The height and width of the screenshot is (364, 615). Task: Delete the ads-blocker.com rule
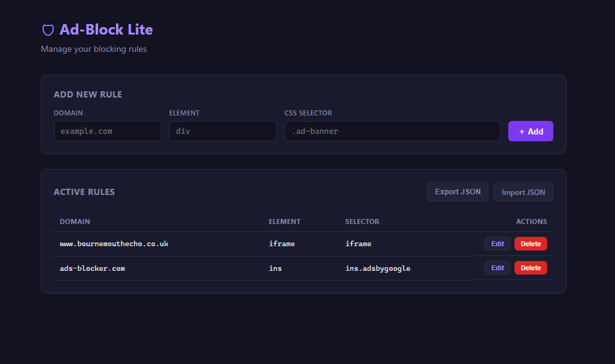[x=530, y=267]
